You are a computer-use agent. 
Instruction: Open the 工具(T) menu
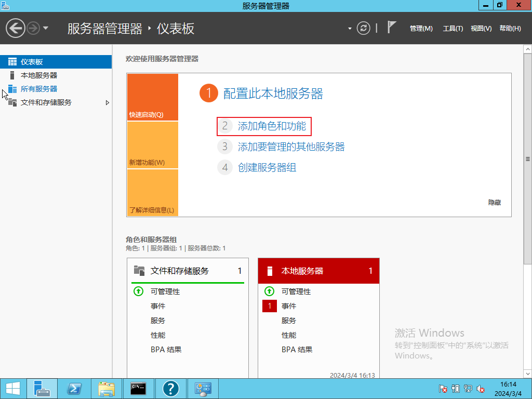coord(453,29)
